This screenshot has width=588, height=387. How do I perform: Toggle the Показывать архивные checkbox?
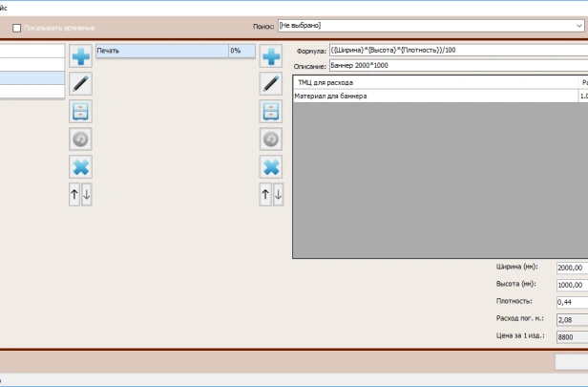pyautogui.click(x=17, y=28)
